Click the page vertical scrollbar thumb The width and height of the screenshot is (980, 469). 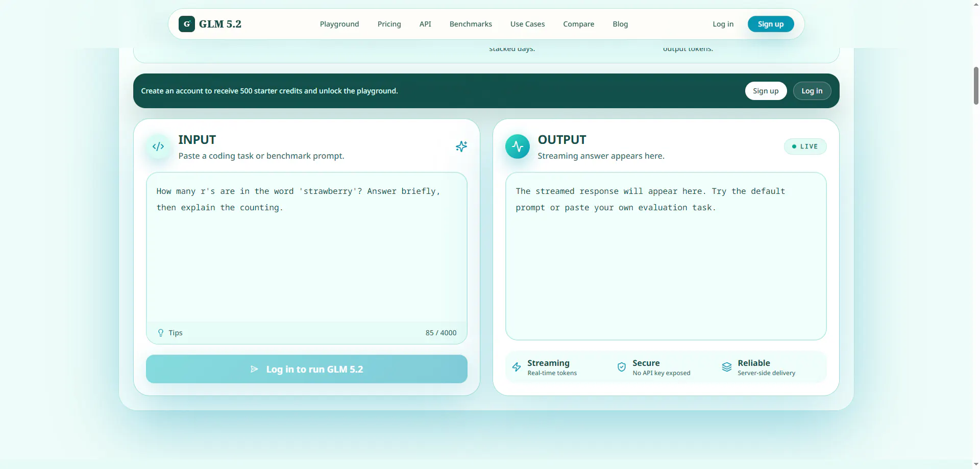point(976,85)
